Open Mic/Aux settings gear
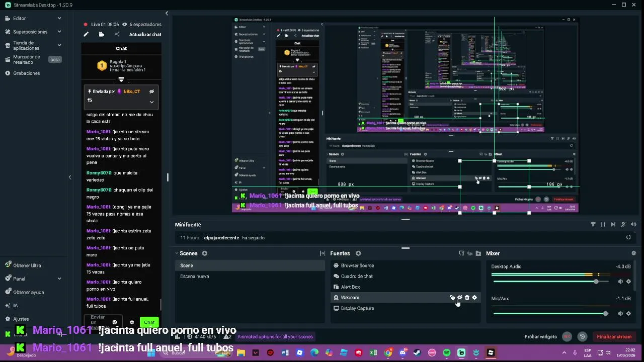The image size is (644, 362). click(628, 313)
